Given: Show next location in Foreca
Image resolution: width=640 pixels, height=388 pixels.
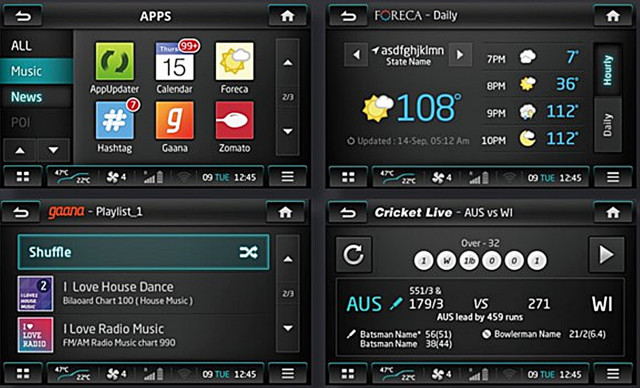Looking at the screenshot, I should (x=460, y=54).
